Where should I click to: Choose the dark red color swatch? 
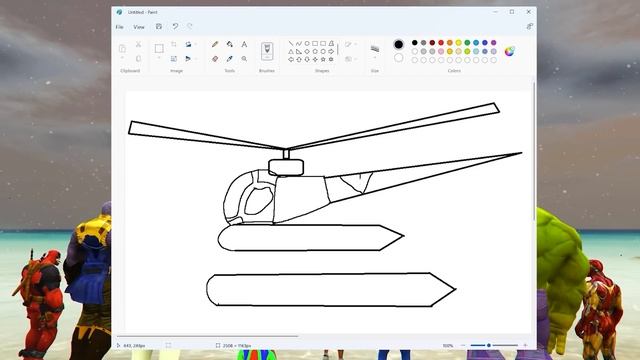coord(432,42)
